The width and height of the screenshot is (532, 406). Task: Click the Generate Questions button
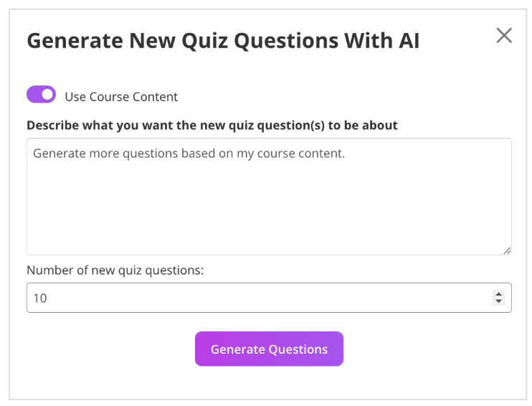pyautogui.click(x=269, y=349)
